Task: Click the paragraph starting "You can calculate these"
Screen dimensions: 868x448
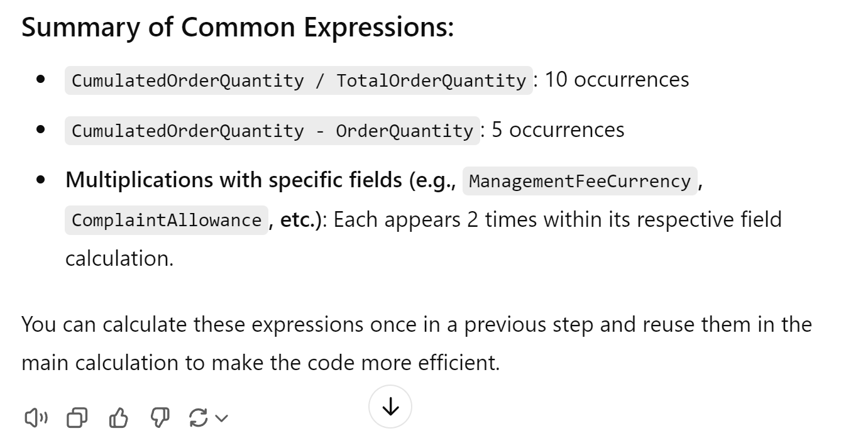Action: pyautogui.click(x=417, y=344)
